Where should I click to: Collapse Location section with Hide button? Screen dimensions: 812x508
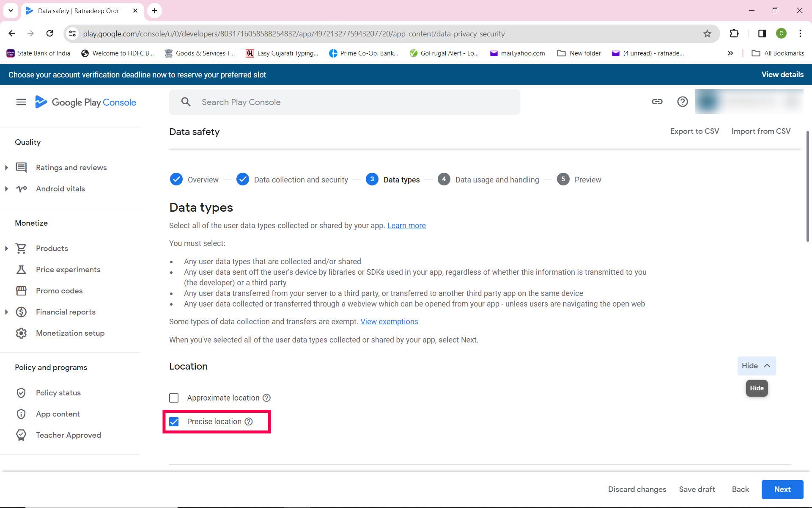click(x=756, y=366)
